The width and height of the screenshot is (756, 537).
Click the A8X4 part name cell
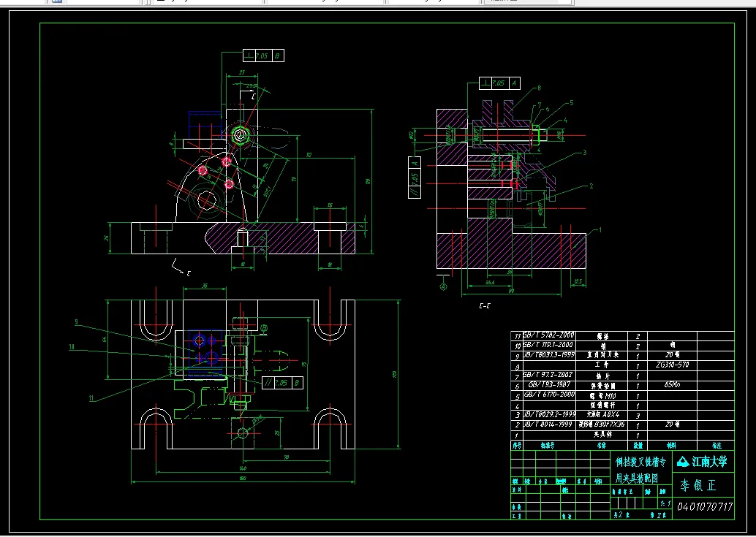click(x=602, y=414)
